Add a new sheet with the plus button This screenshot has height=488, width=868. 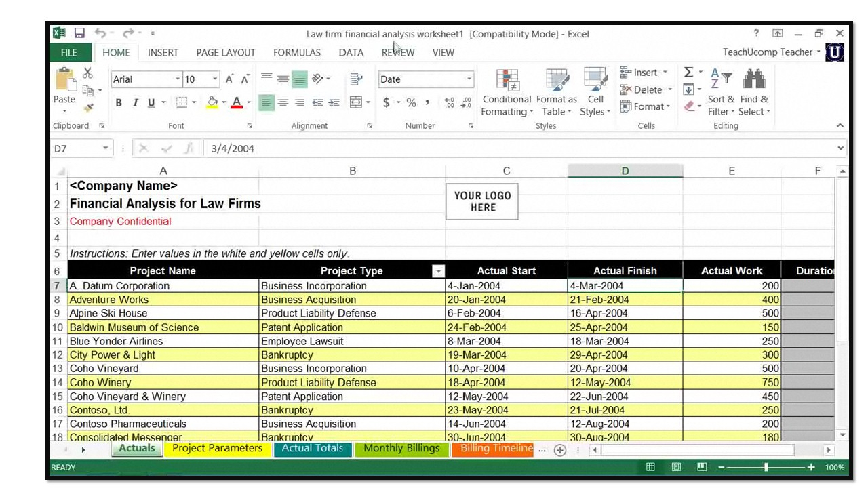pos(559,450)
